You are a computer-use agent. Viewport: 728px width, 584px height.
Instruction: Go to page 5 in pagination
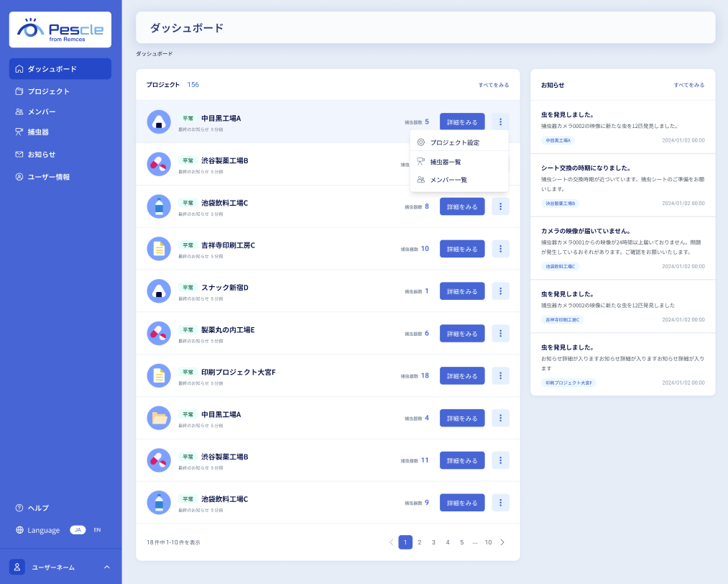coord(461,542)
